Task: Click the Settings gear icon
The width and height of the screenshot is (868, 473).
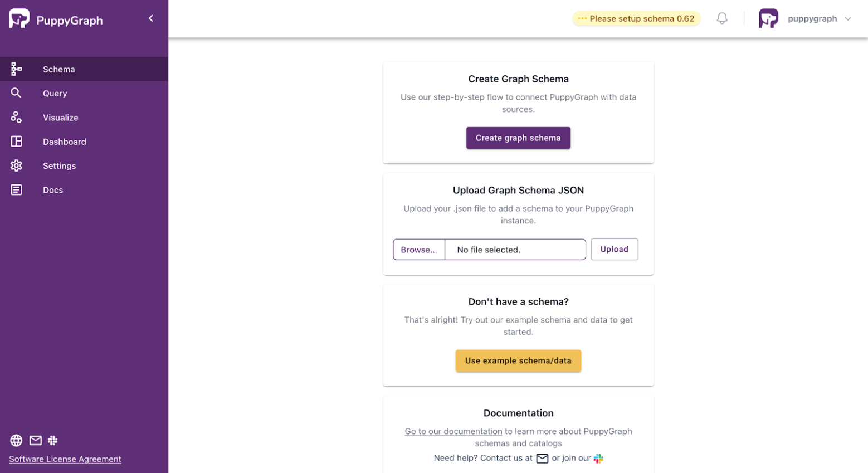Action: tap(16, 165)
